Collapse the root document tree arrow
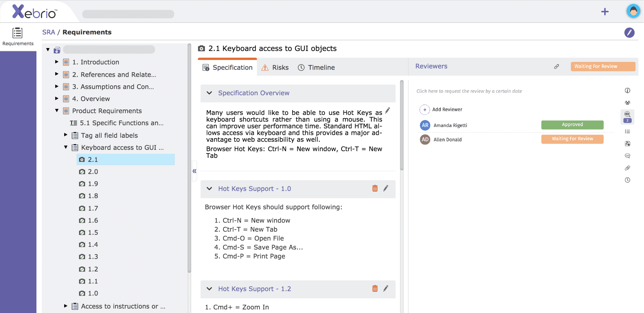 48,50
